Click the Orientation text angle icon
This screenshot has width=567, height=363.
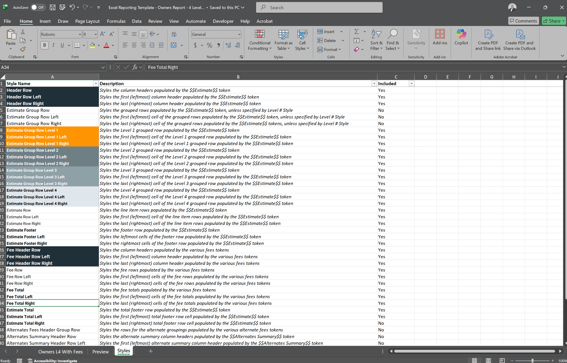tap(152, 34)
